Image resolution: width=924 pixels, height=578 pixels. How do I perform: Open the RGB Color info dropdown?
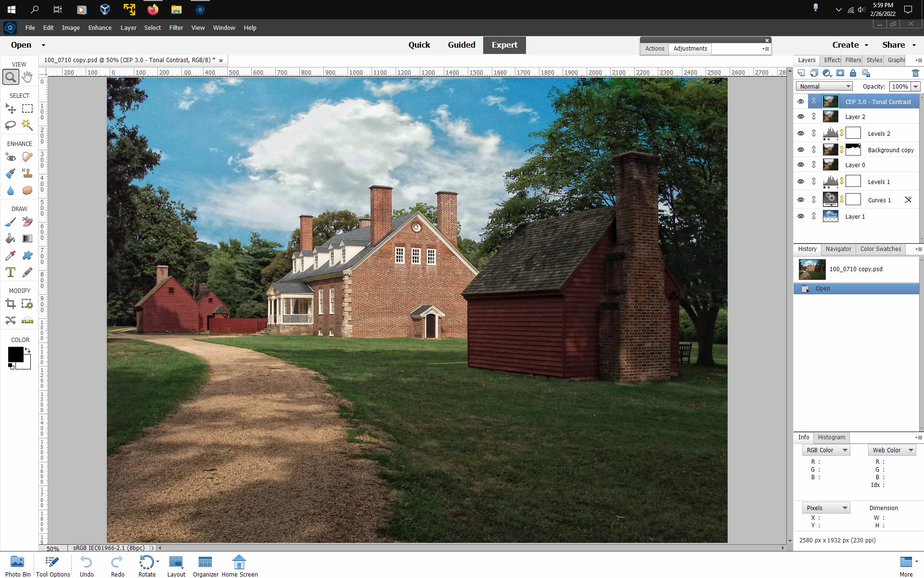[x=826, y=450]
